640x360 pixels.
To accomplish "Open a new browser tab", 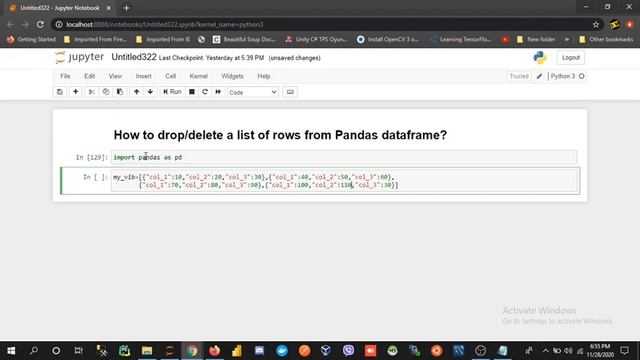I will (126, 8).
